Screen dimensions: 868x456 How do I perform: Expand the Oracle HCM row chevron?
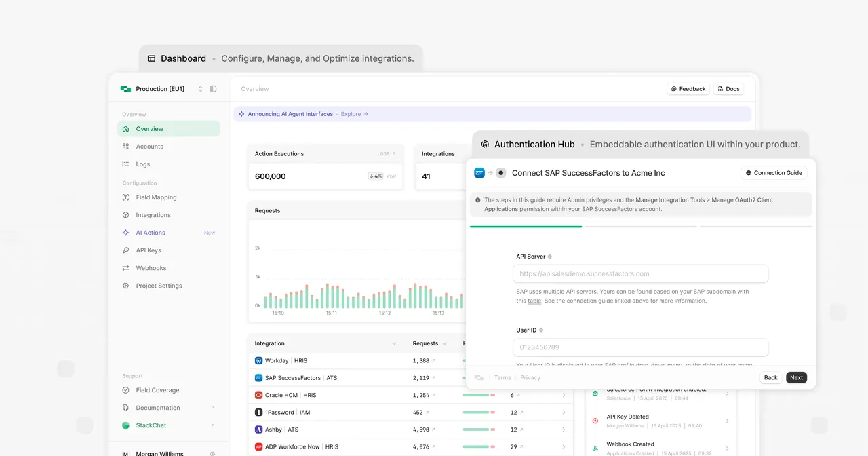(564, 395)
